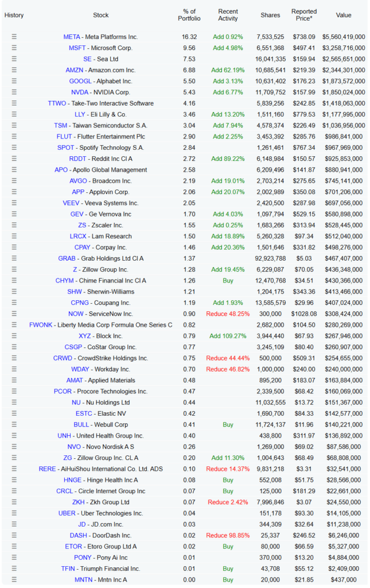Select 'Reduce 2.42%' for Zkh Group
Image resolution: width=370 pixels, height=588 pixels.
tap(228, 502)
